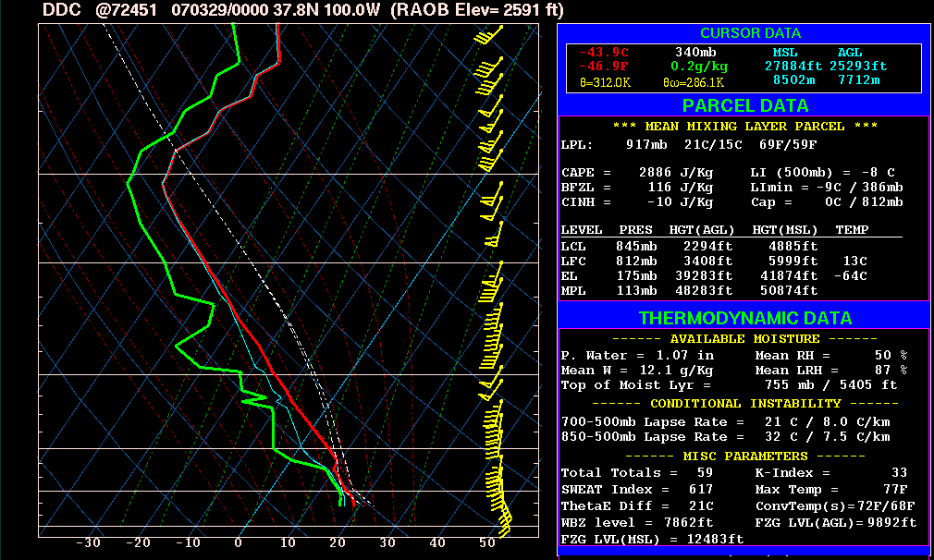Screen dimensions: 934x560
Task: Click the HGT(MSL) column header
Action: coord(785,230)
